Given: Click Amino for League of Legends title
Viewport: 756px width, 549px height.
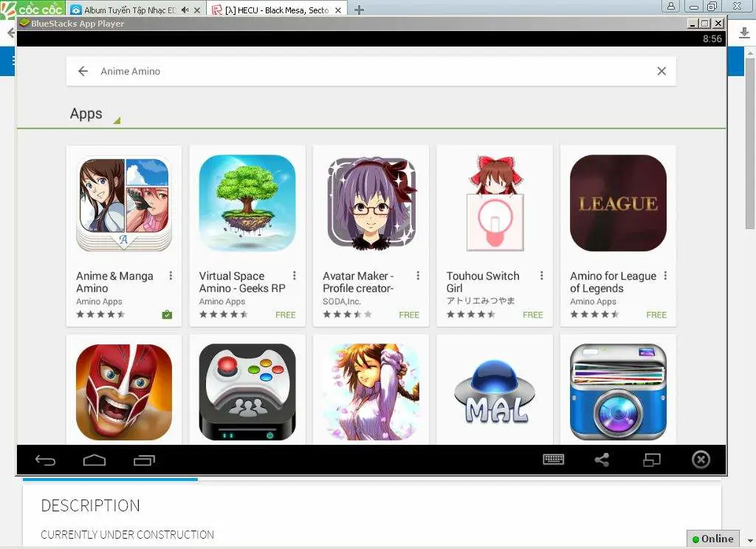Looking at the screenshot, I should (613, 282).
